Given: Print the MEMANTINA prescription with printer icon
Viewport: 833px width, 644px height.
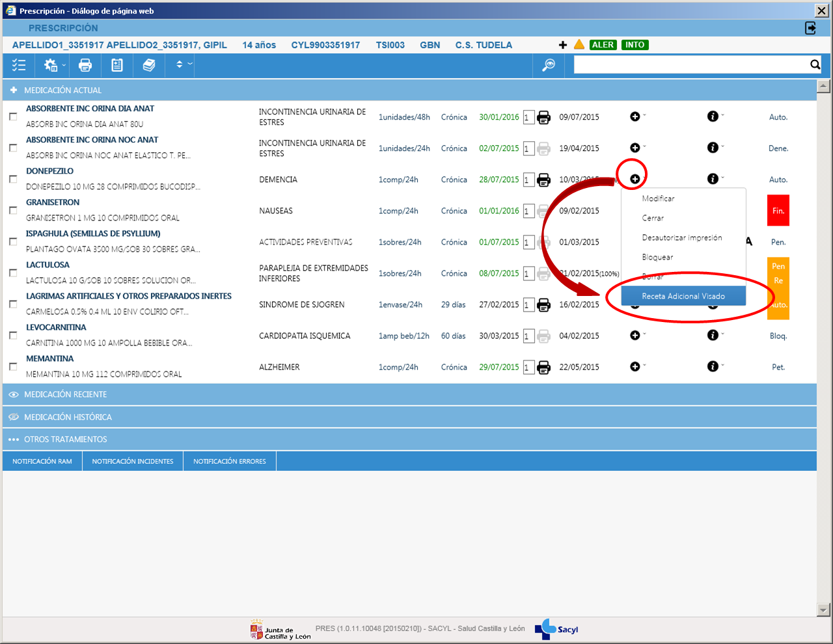Looking at the screenshot, I should click(x=543, y=368).
